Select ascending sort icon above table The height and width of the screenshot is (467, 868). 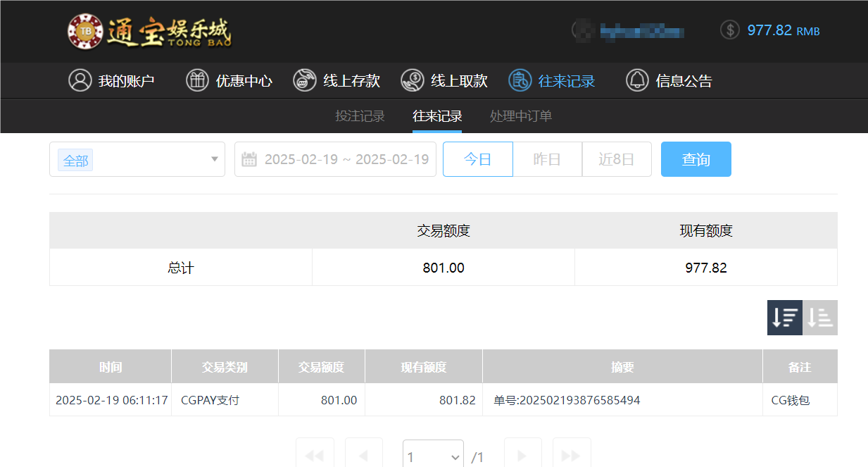click(819, 318)
